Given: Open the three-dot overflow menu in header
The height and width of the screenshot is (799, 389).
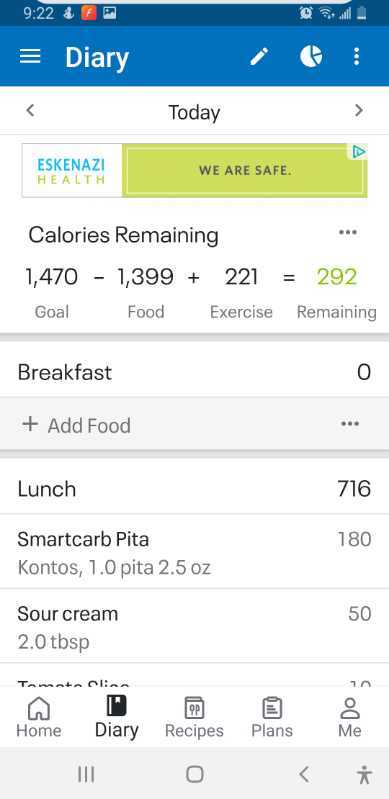Looking at the screenshot, I should 357,57.
